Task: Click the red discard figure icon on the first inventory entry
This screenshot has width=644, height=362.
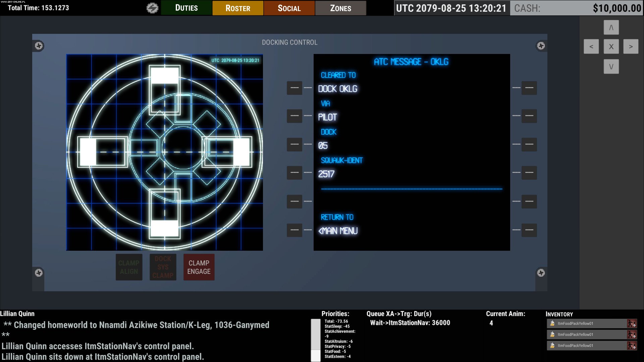Action: tap(633, 323)
